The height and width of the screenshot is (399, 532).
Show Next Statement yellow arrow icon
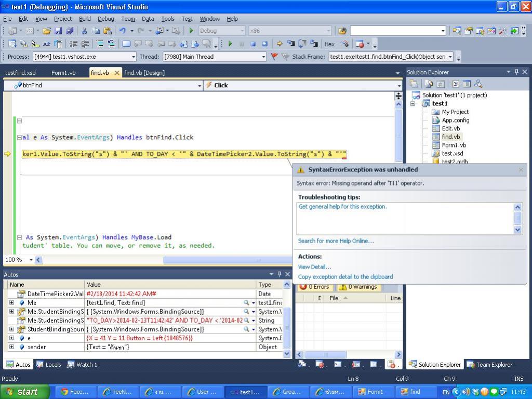[x=279, y=44]
